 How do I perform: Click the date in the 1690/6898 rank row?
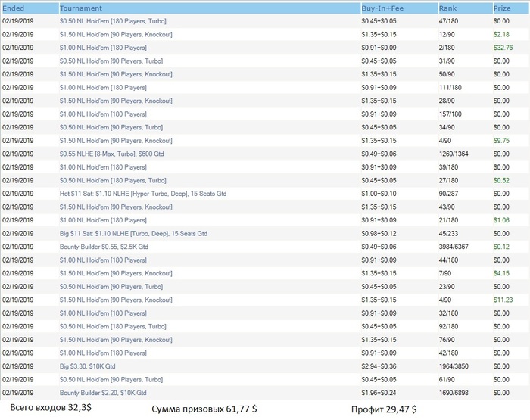tap(18, 393)
